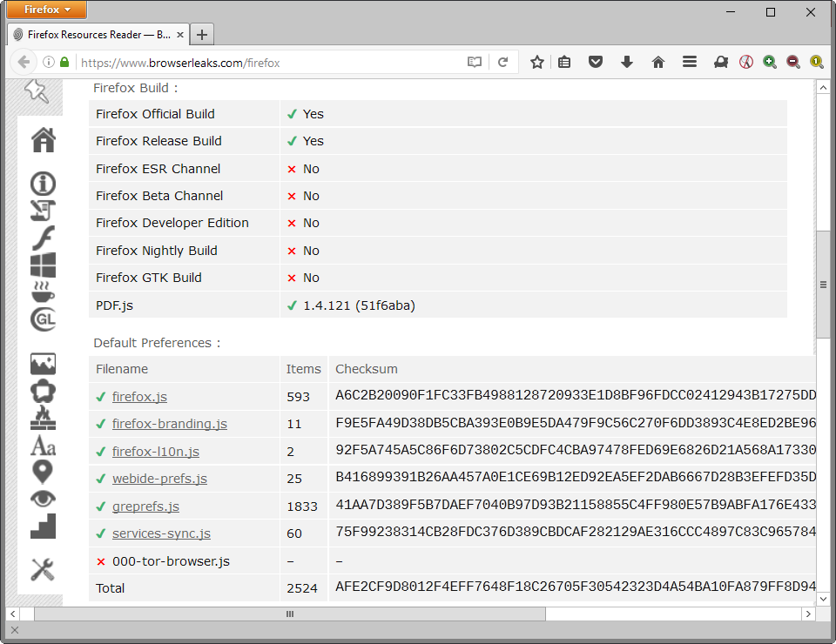The width and height of the screenshot is (836, 644).
Task: Click the Checksum column header
Action: tap(367, 369)
